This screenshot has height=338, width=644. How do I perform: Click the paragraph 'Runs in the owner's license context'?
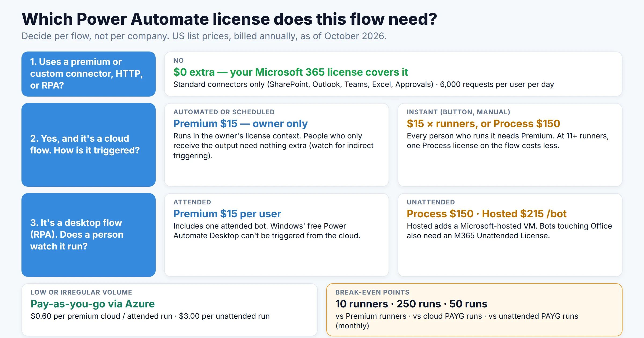pos(273,146)
